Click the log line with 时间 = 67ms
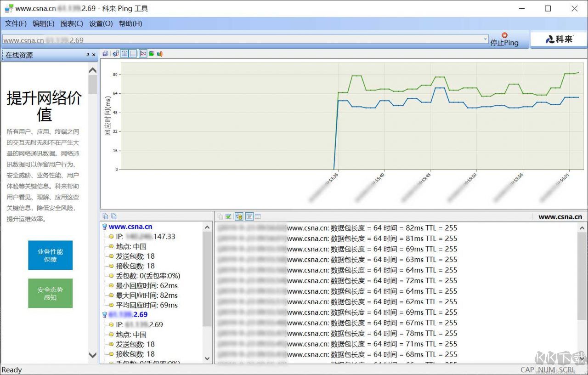The image size is (588, 375). coord(338,323)
